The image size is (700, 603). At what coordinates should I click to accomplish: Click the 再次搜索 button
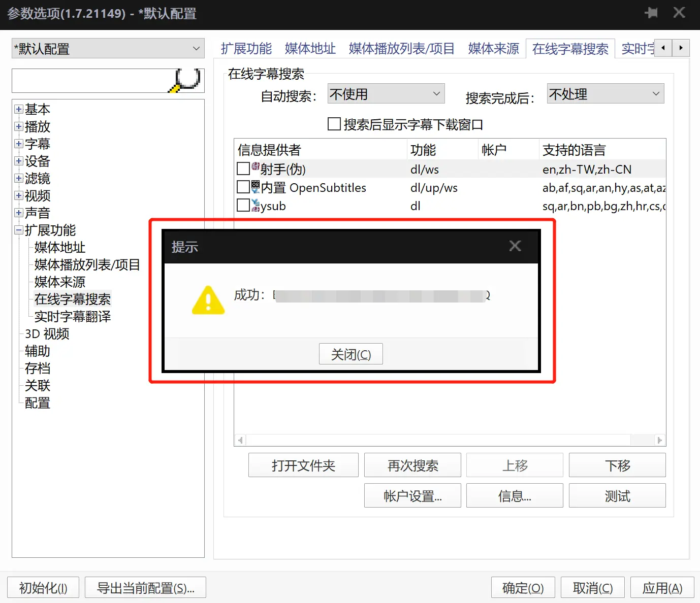point(412,465)
